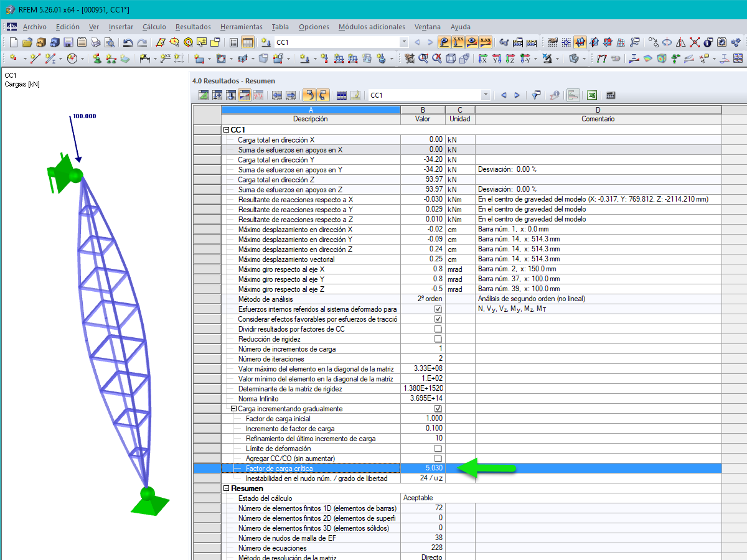Toggle 'Esfuerzos internos referidos al sistema deformado' checkbox
The width and height of the screenshot is (747, 560).
(x=438, y=309)
